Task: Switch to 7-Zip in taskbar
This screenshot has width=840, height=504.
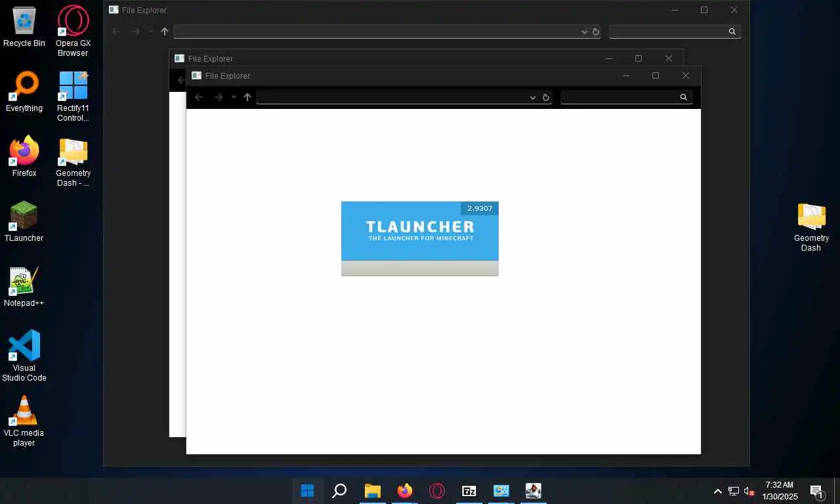Action: tap(469, 491)
